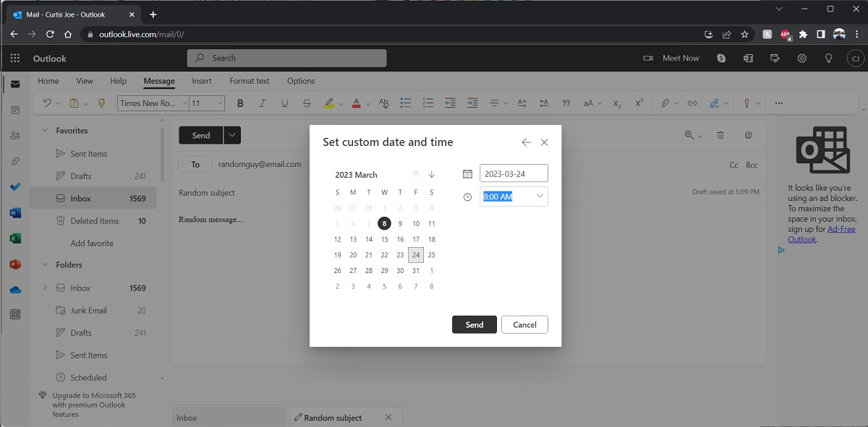This screenshot has height=427, width=868.
Task: Launch PowerPoint from the left rail
Action: tap(14, 264)
